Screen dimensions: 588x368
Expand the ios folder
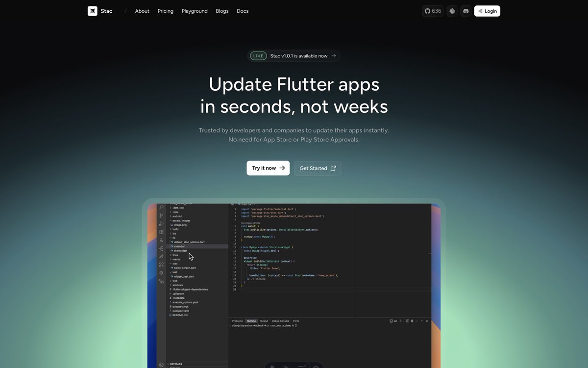(x=174, y=234)
